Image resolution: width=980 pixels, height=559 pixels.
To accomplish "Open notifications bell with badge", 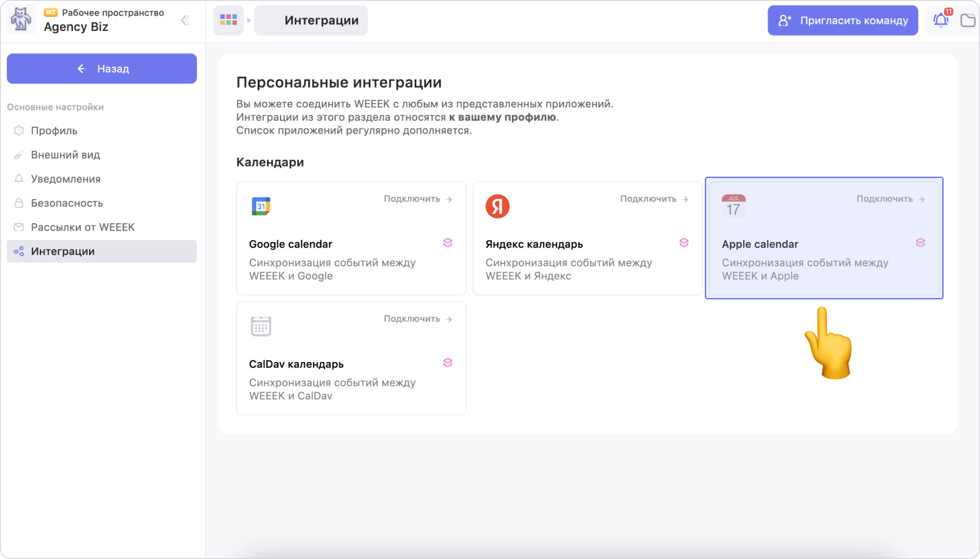I will click(x=940, y=20).
